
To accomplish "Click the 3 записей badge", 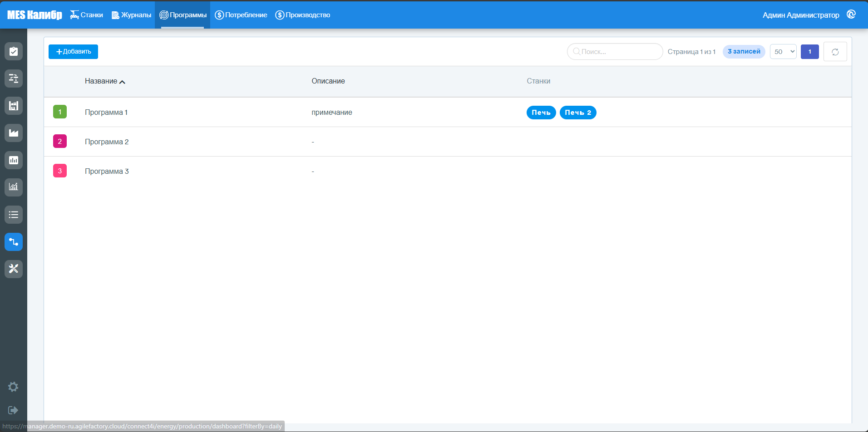I will click(744, 52).
